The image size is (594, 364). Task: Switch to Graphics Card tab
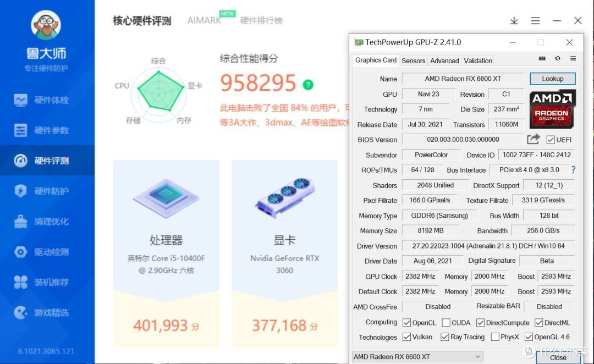click(376, 60)
